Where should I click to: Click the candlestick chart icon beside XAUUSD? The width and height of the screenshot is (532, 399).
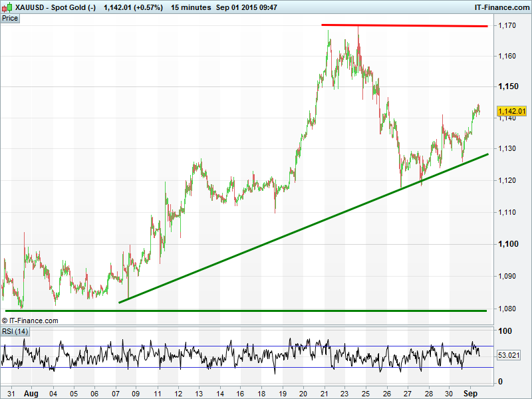[x=7, y=7]
